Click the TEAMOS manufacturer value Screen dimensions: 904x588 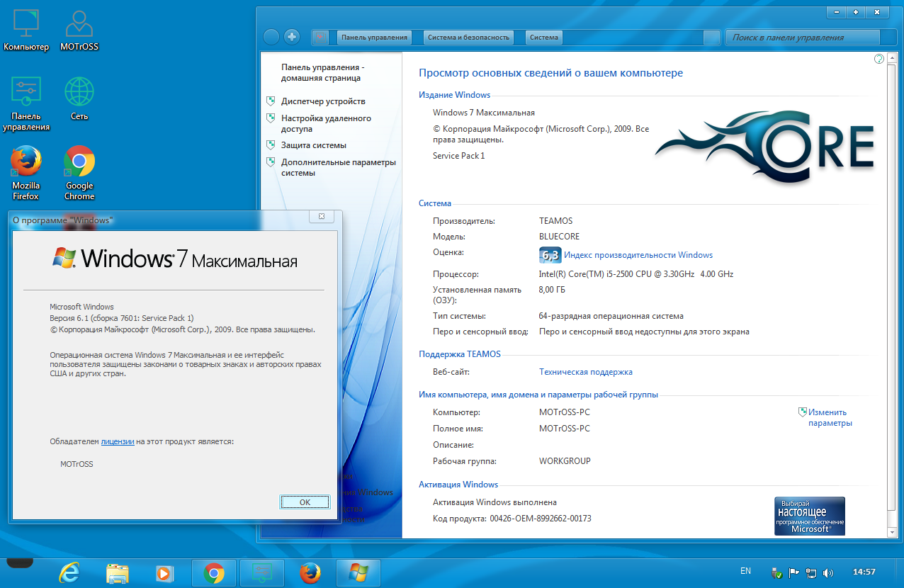click(555, 221)
